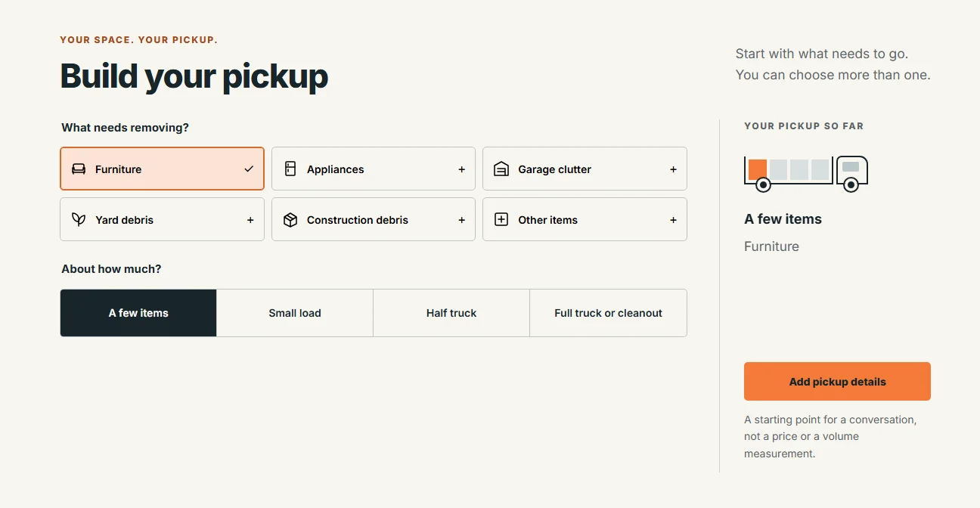This screenshot has width=980, height=508.
Task: Click the fridge icon on Appliances
Action: click(290, 169)
